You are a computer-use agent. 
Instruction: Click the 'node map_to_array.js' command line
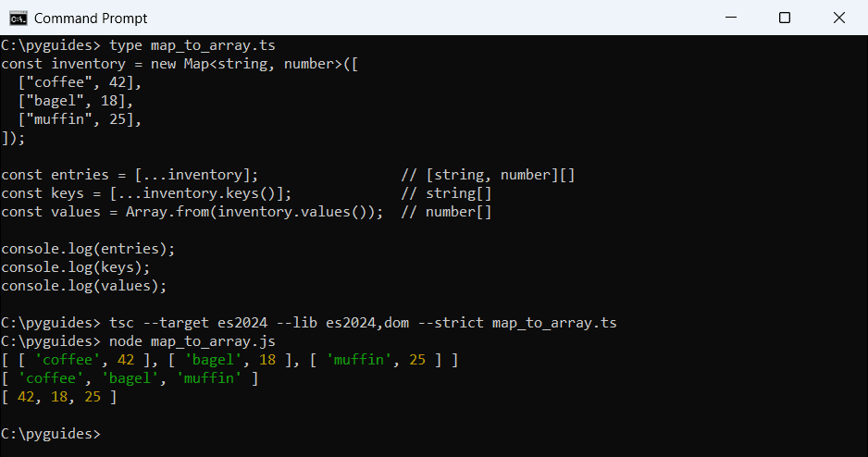pyautogui.click(x=138, y=341)
